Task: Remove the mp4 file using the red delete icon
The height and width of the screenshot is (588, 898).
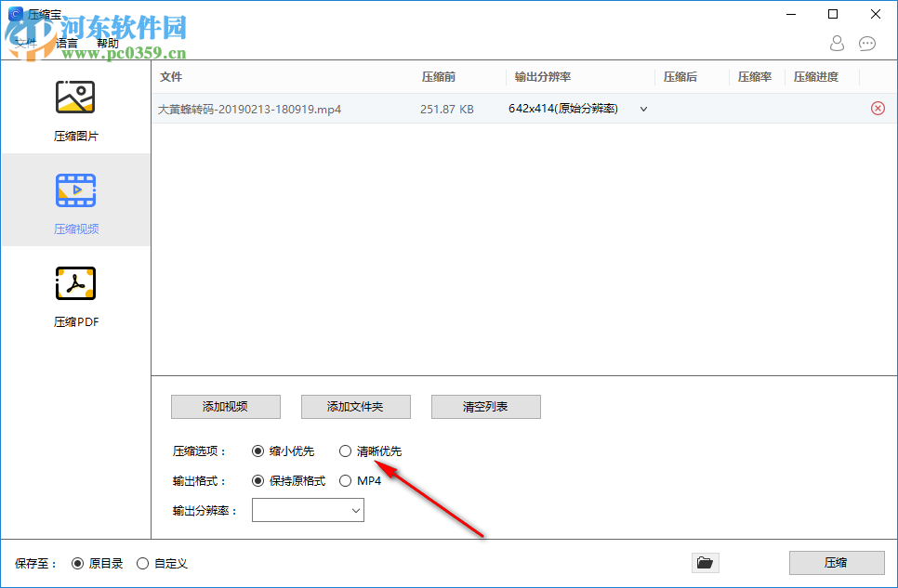Action: (x=878, y=108)
